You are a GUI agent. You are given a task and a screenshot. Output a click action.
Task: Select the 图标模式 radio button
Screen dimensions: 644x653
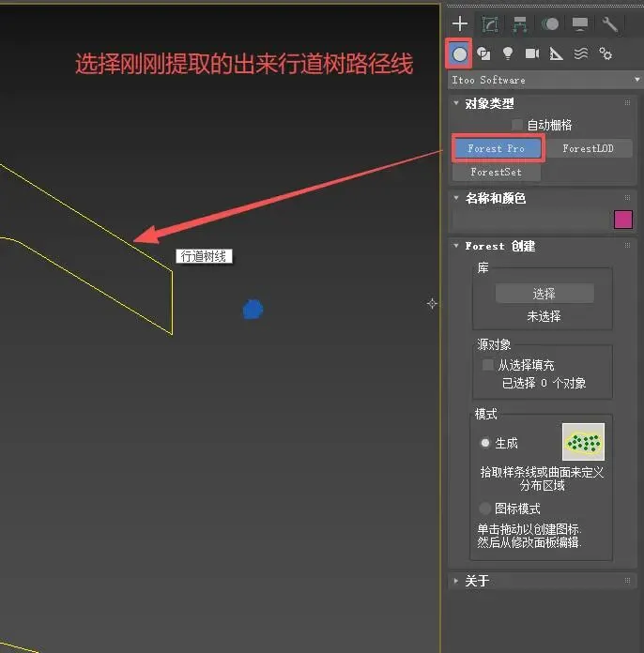484,509
